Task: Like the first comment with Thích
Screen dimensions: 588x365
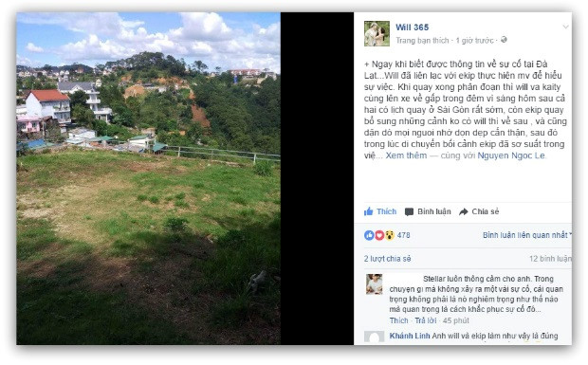Action: pyautogui.click(x=398, y=320)
